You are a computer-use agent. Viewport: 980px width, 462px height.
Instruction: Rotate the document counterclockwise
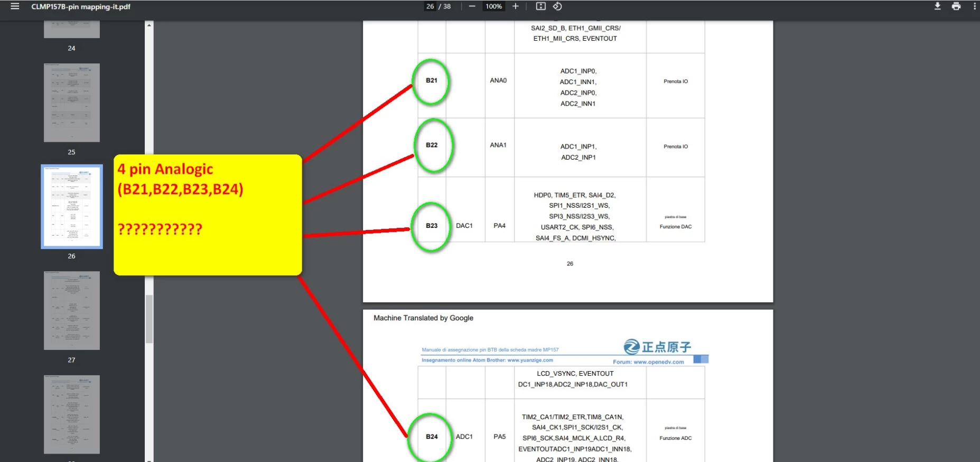[557, 6]
